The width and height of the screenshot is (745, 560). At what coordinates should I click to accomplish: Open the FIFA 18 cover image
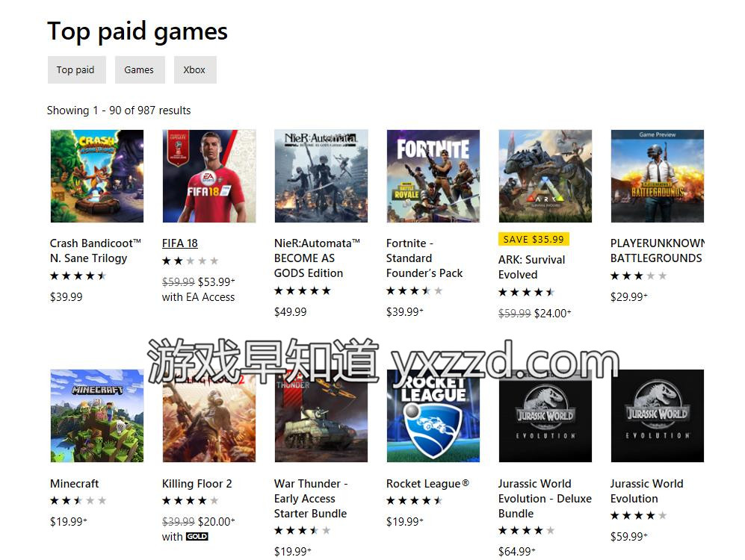coord(209,176)
